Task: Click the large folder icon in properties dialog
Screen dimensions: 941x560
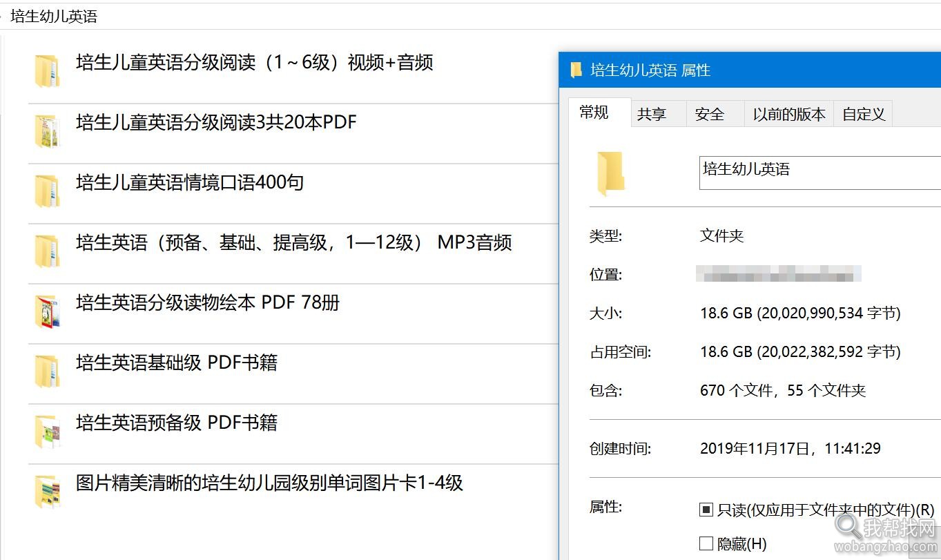Action: pos(611,174)
